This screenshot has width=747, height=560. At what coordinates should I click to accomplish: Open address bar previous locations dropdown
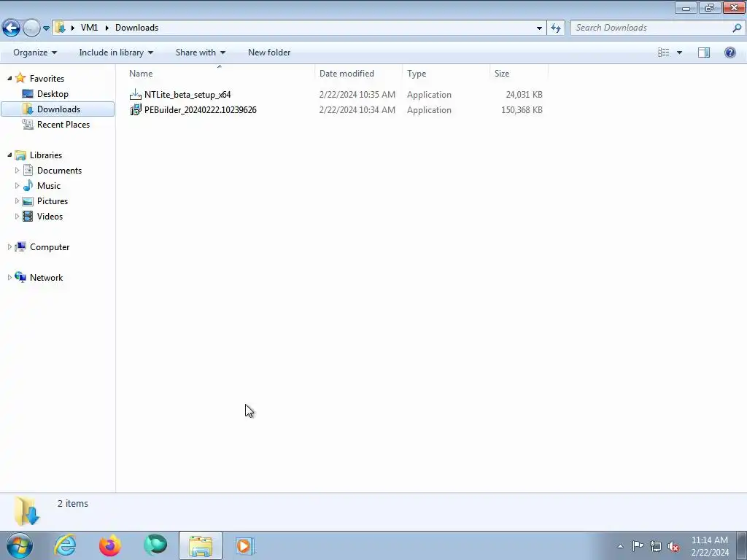[539, 28]
